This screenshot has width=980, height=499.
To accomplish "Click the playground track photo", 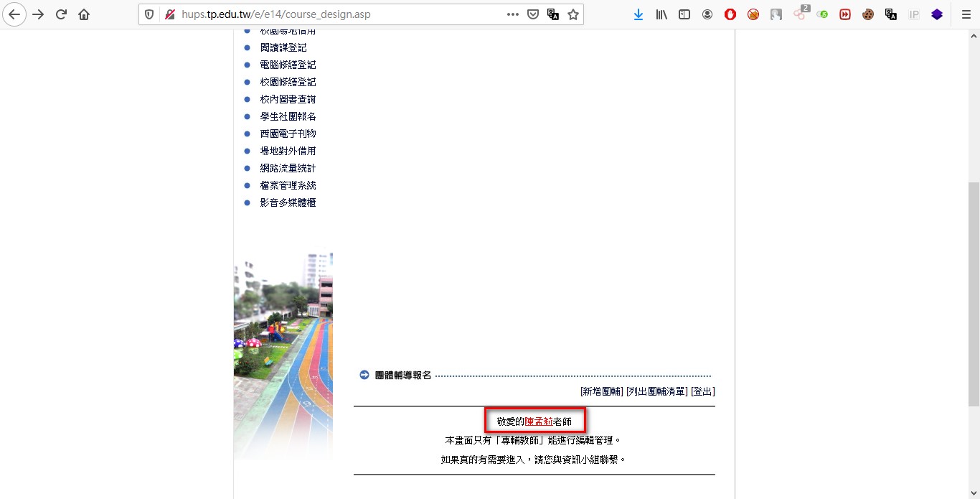I will (x=283, y=355).
